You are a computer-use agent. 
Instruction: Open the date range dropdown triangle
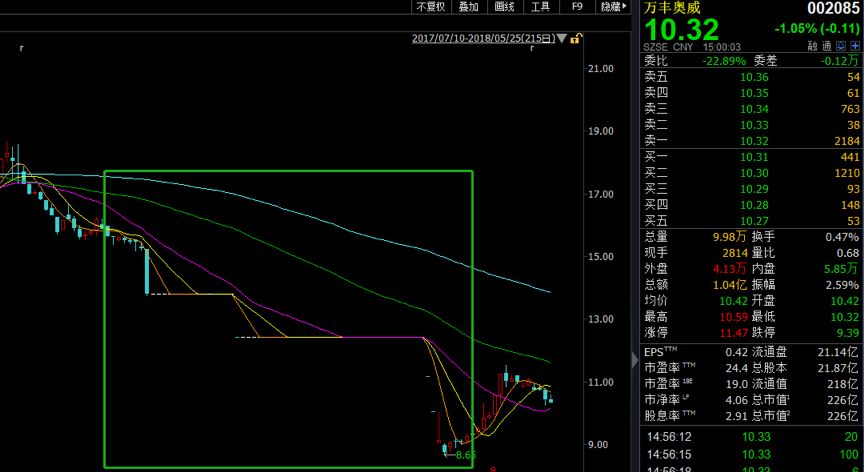click(562, 39)
